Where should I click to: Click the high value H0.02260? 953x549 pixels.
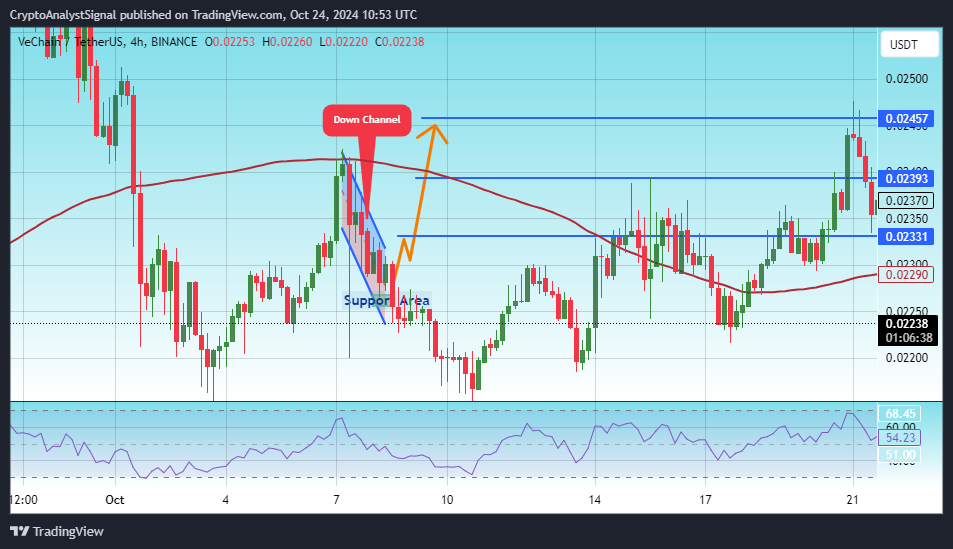[287, 42]
